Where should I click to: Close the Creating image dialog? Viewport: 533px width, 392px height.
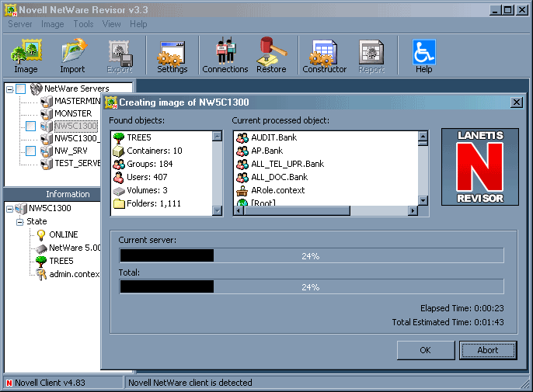click(x=517, y=102)
